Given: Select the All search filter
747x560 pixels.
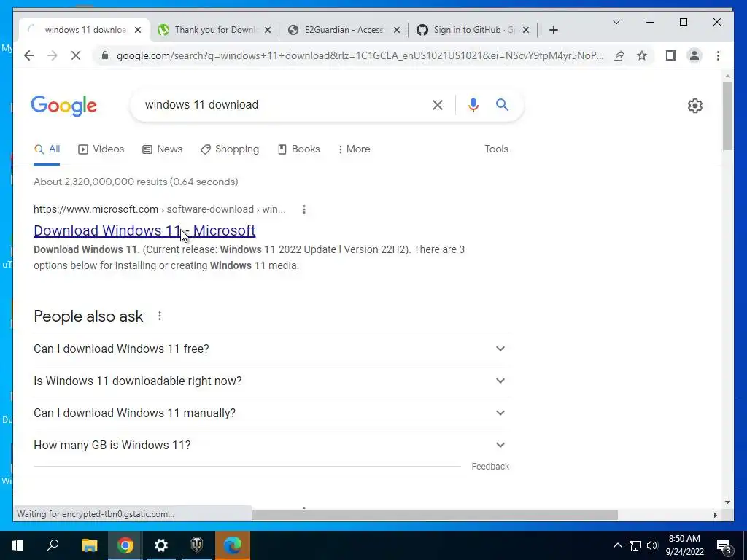Looking at the screenshot, I should [x=47, y=149].
